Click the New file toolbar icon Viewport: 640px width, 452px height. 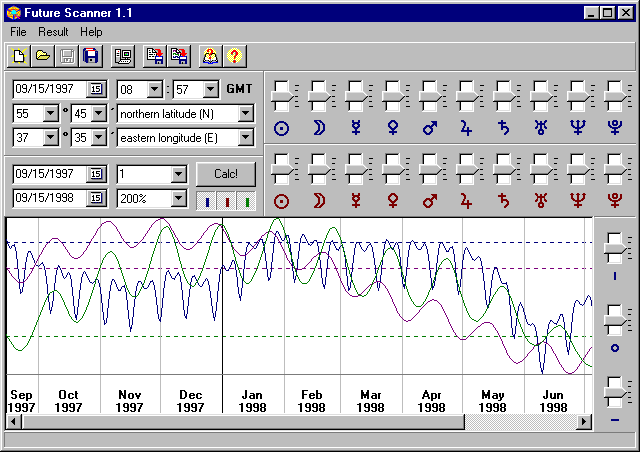(x=19, y=56)
